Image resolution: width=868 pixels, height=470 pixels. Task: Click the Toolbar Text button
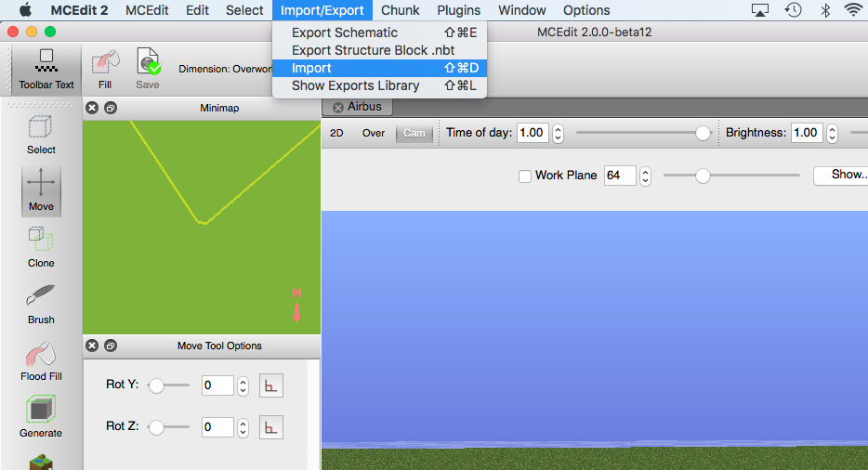click(x=46, y=69)
